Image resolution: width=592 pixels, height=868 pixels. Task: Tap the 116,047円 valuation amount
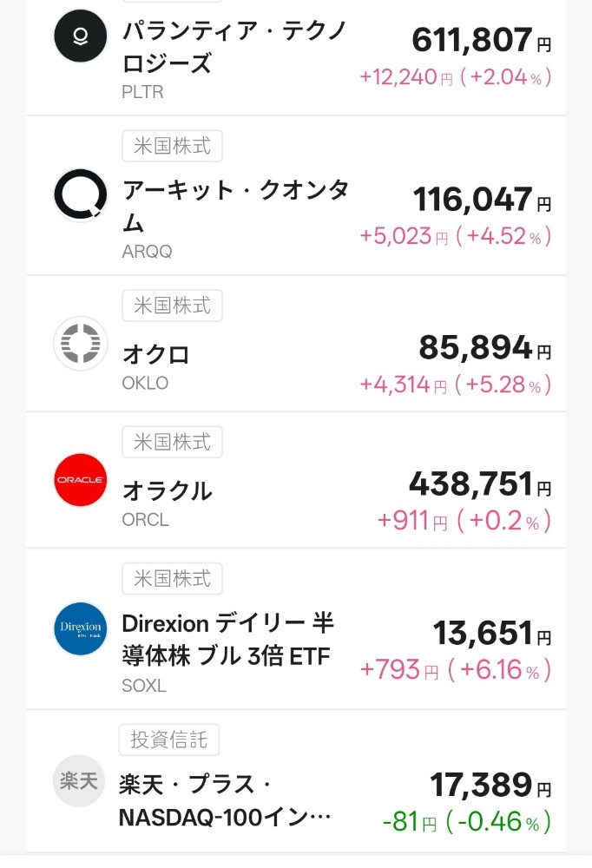(x=480, y=201)
